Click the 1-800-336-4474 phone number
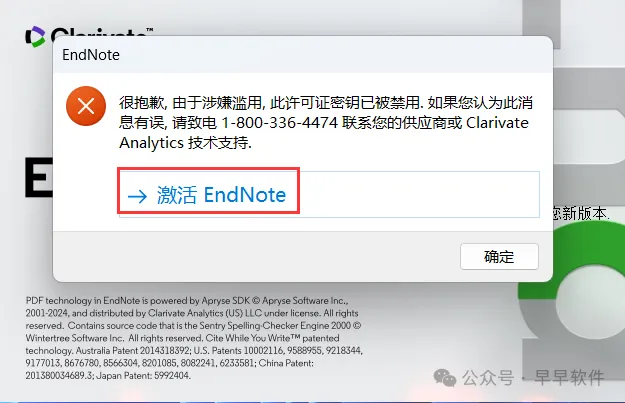Viewport: 625px width, 403px height. click(x=279, y=123)
